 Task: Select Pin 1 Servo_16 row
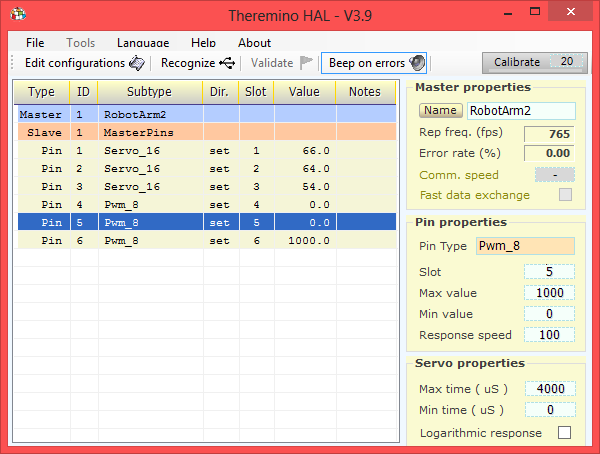[x=150, y=151]
